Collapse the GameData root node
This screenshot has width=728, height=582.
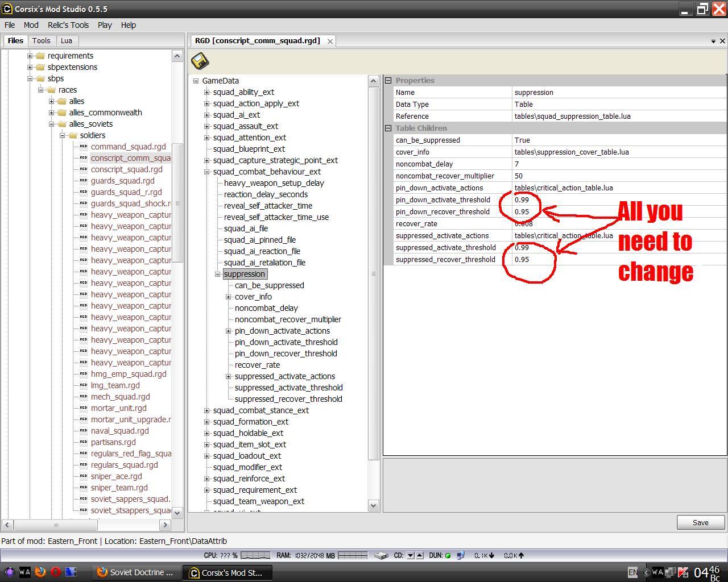pyautogui.click(x=196, y=81)
